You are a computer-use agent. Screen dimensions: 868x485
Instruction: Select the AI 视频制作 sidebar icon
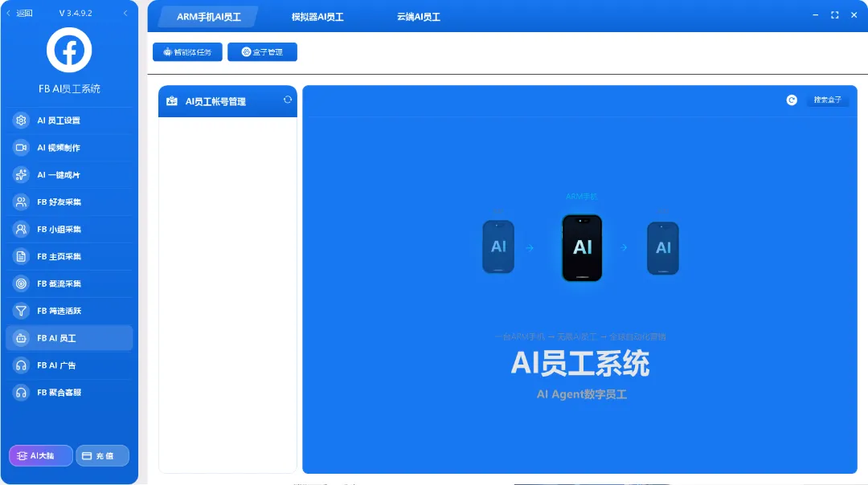pos(68,147)
